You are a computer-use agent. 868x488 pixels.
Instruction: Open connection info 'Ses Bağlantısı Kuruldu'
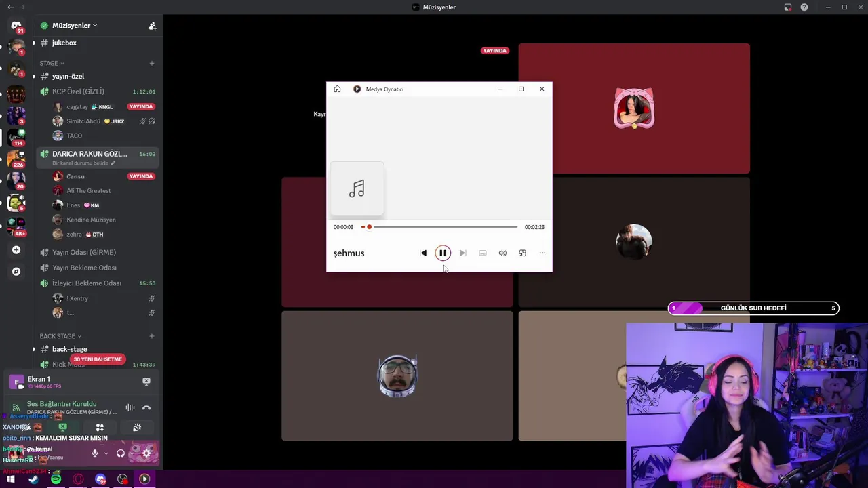61,404
